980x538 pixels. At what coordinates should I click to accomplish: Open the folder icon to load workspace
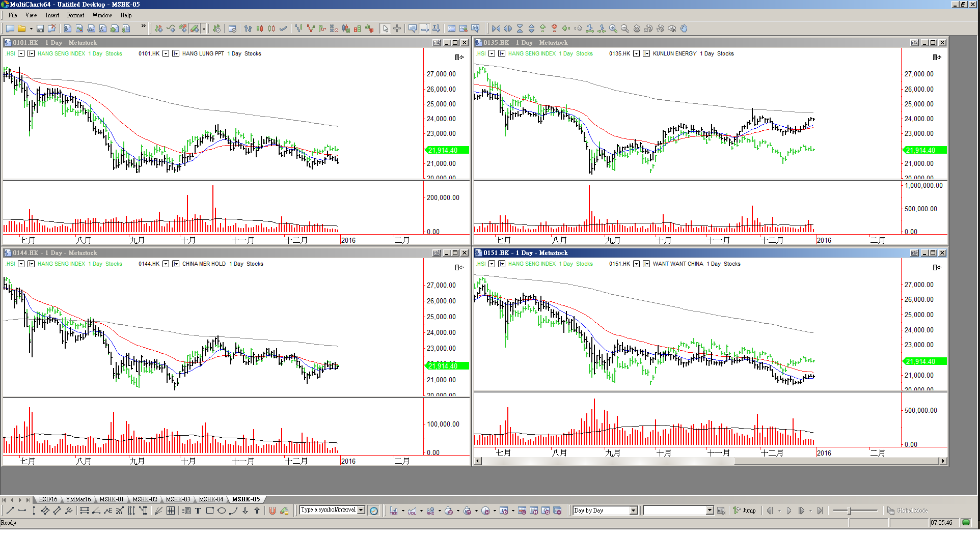pyautogui.click(x=21, y=29)
